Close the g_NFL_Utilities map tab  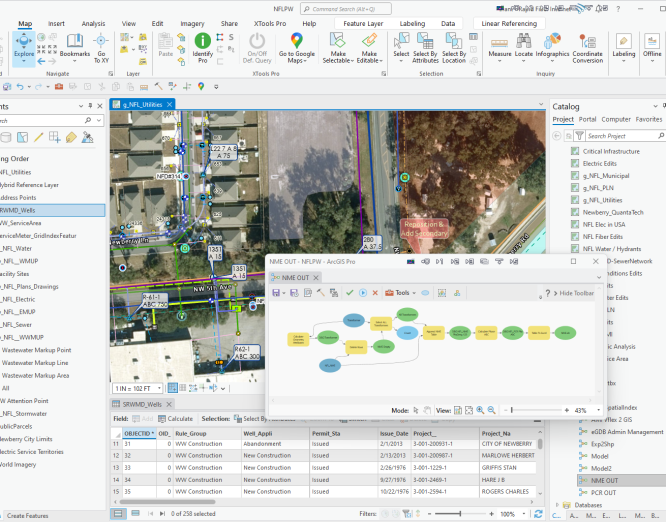point(169,104)
